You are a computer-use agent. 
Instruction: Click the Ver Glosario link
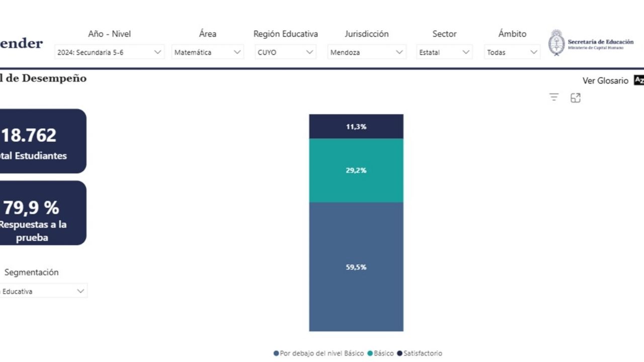click(x=605, y=80)
